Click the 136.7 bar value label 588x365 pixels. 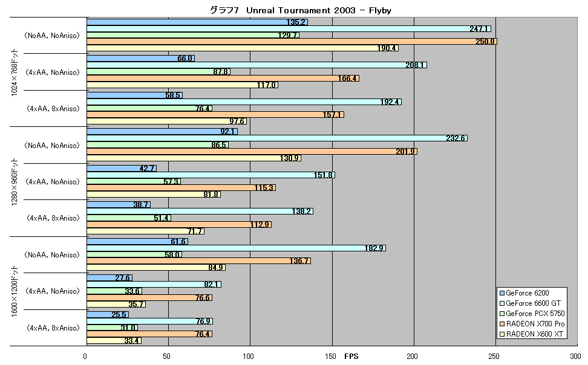[299, 261]
